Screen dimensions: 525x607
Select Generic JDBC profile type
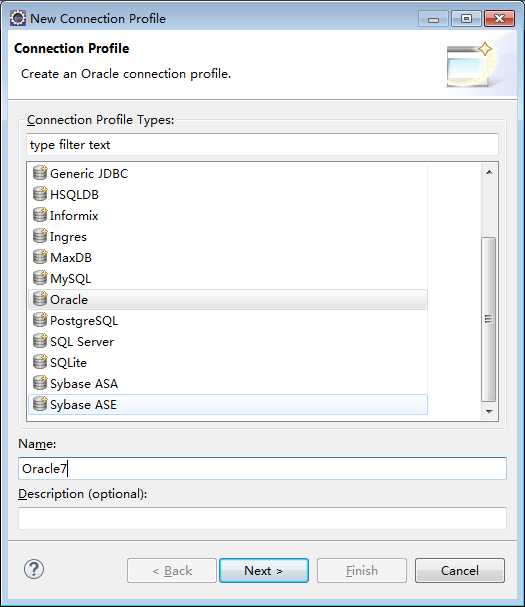coord(228,173)
